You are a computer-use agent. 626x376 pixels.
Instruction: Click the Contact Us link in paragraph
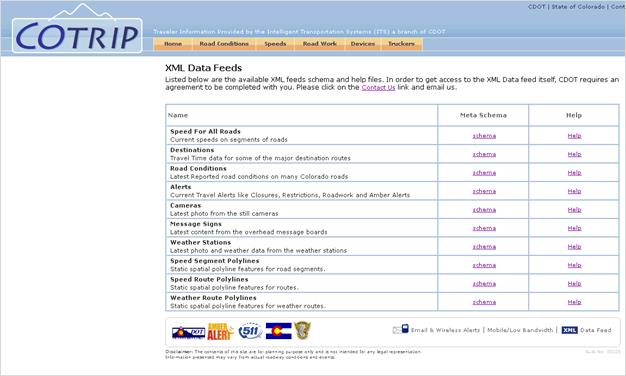(x=378, y=87)
